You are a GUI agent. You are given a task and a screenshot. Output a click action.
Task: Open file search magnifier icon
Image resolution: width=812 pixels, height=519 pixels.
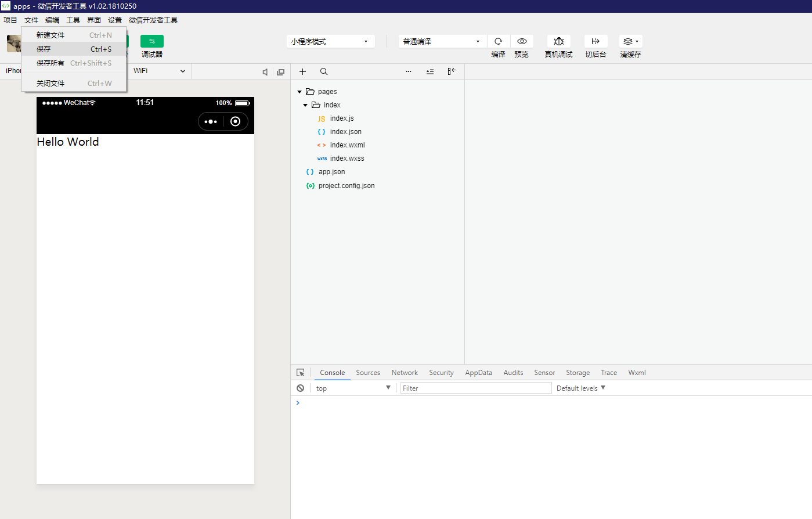point(324,71)
